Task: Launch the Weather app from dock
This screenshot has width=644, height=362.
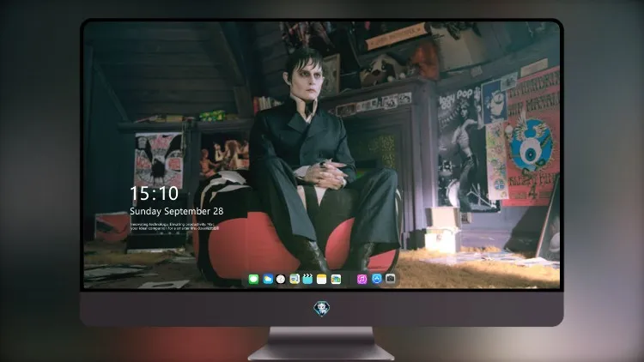Action: 267,280
